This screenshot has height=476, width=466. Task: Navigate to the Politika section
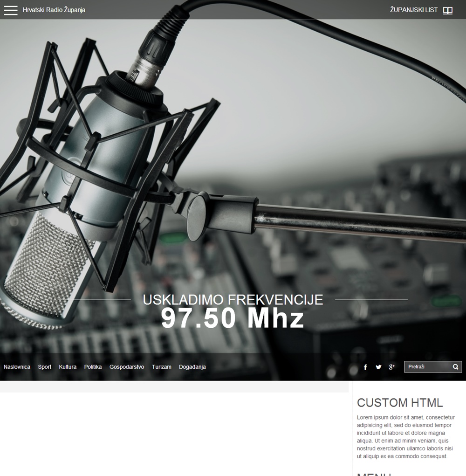pyautogui.click(x=93, y=367)
